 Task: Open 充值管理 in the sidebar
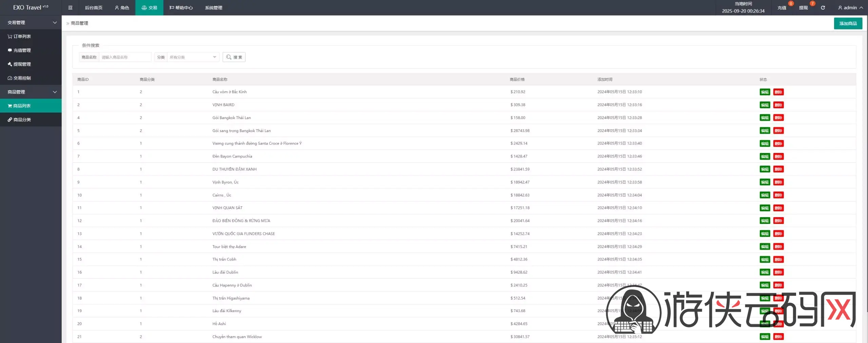tap(31, 50)
